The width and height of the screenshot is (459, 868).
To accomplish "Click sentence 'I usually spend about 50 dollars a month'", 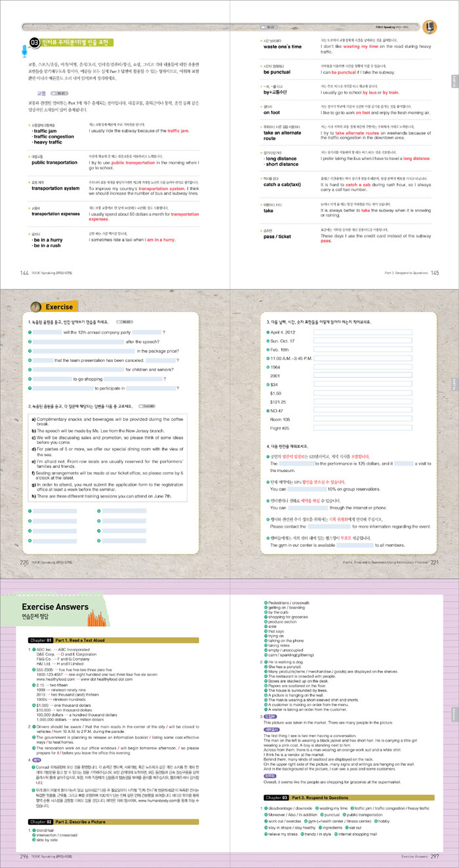I will [144, 218].
